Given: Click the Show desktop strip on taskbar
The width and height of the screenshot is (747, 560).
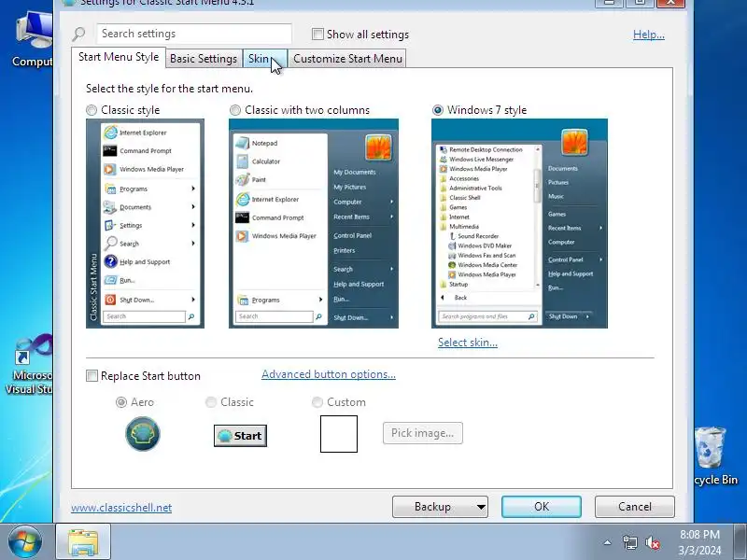Looking at the screenshot, I should (x=740, y=542).
